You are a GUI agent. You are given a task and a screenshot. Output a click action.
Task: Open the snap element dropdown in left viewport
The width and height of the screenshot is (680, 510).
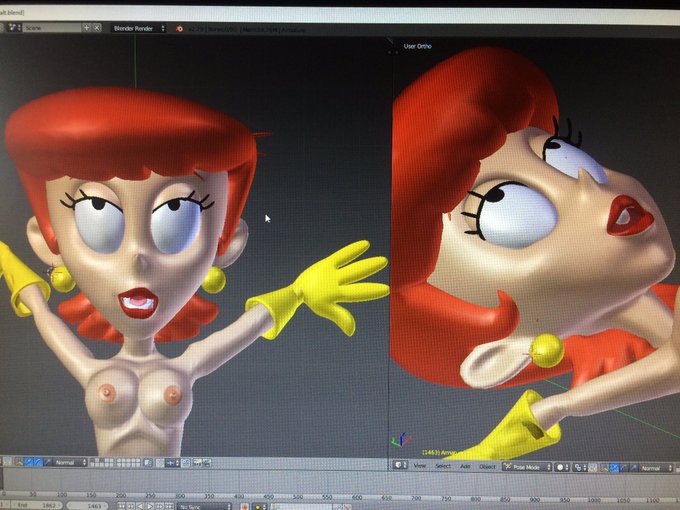[173, 463]
